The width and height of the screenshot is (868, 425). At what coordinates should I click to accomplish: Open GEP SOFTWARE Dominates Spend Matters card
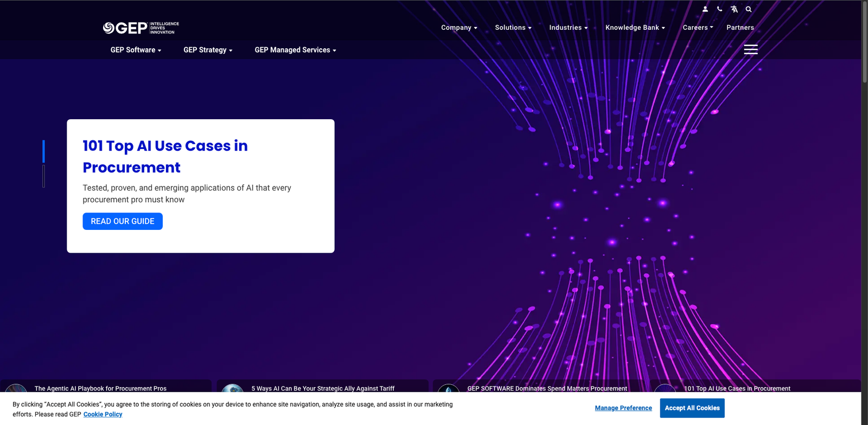pyautogui.click(x=539, y=386)
